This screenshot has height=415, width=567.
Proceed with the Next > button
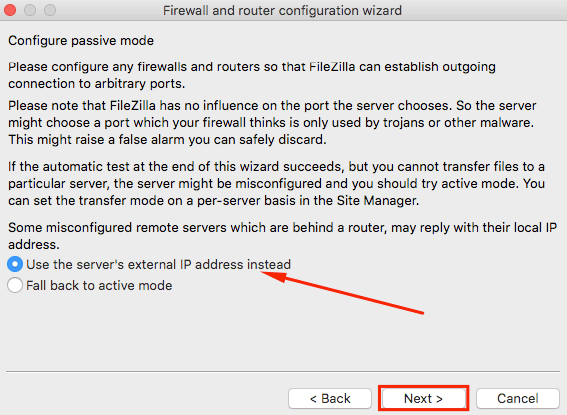423,398
